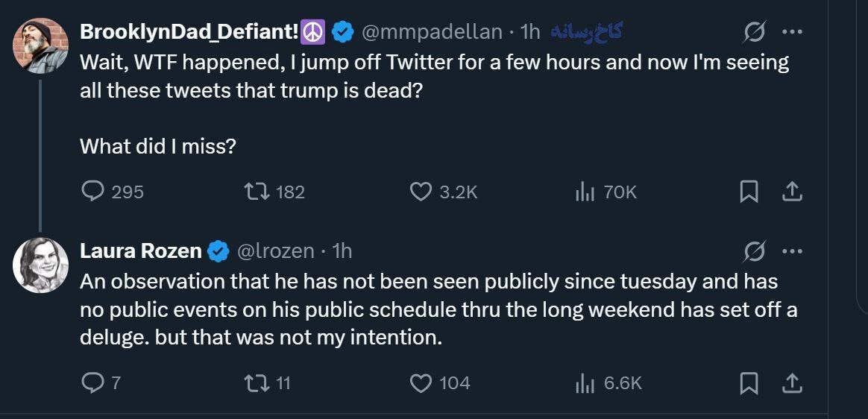Reply to BrooklynDad_Defiant's tweet
The width and height of the screenshot is (868, 419).
(x=92, y=192)
